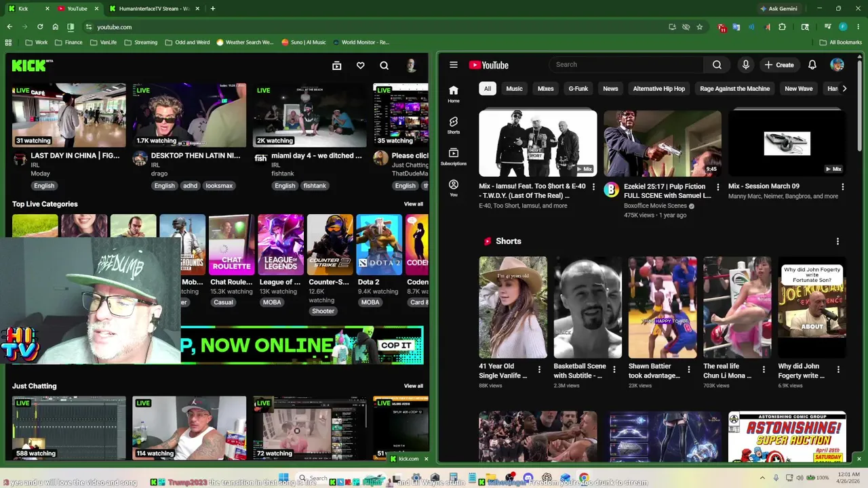Show next YouTube filter chips arrow

point(844,89)
